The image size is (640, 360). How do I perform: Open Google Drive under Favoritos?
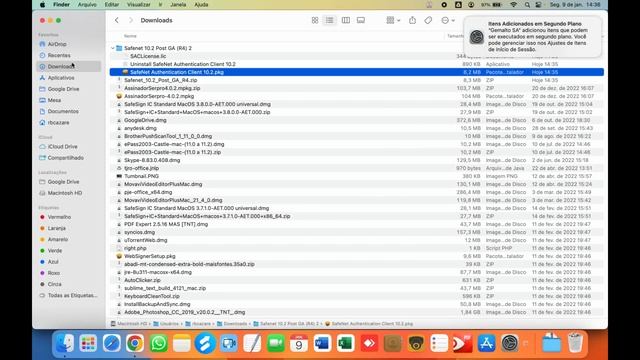pyautogui.click(x=63, y=89)
